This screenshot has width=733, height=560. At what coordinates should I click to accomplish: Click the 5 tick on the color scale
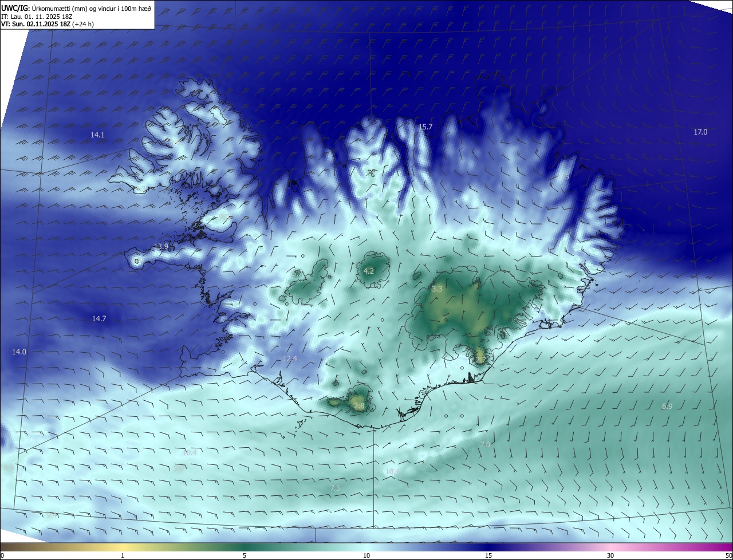(x=245, y=555)
